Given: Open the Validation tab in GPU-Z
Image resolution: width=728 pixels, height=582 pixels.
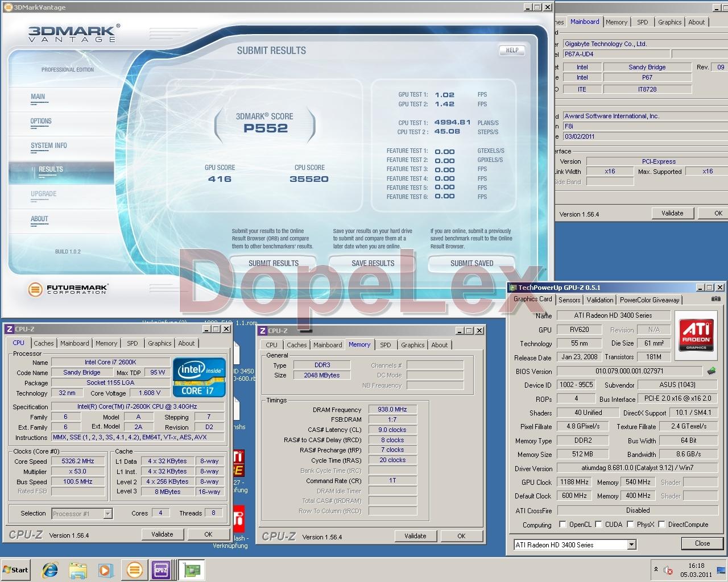Looking at the screenshot, I should click(600, 300).
